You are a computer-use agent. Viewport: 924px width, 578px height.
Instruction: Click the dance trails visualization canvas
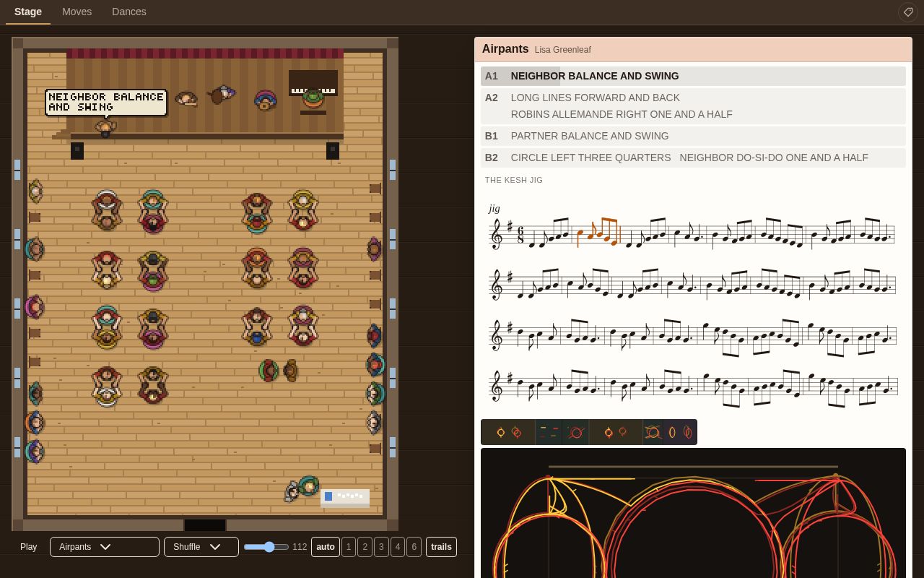tap(693, 513)
